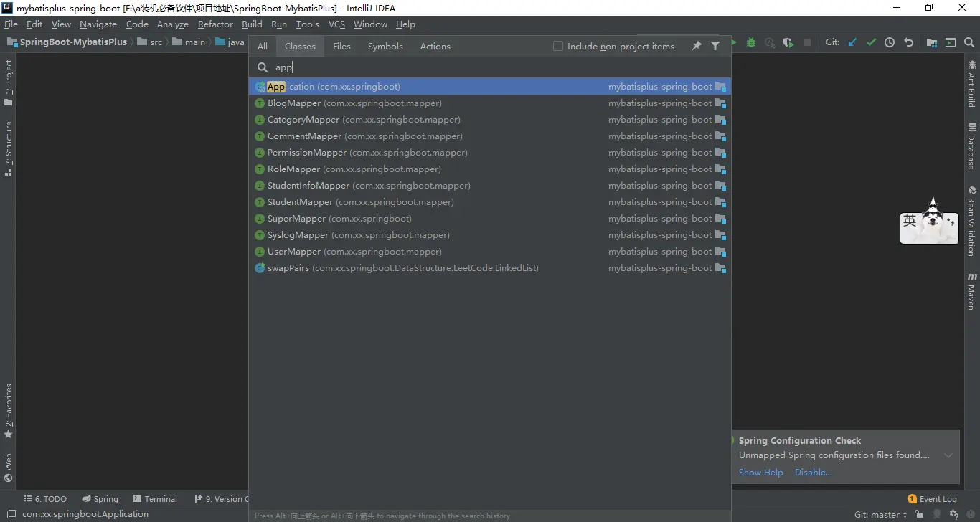The image size is (980, 522).
Task: Click the SpringBoot-MybatisPlus breadcrumb
Action: 67,42
